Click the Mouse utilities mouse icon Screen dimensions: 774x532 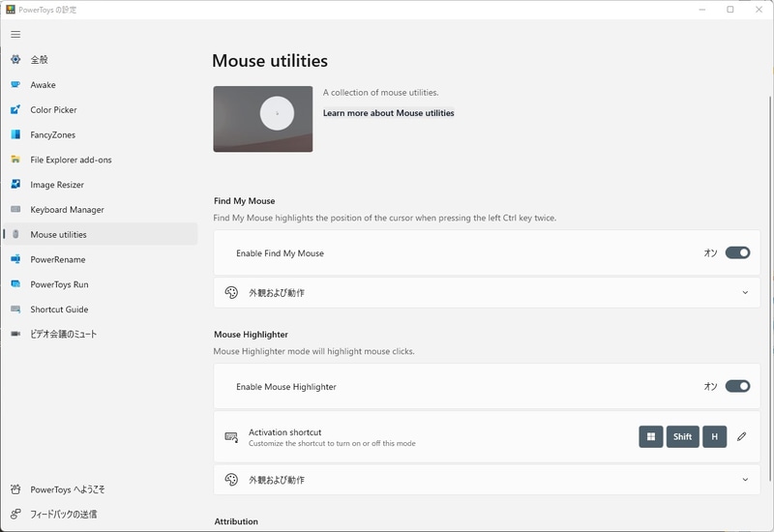(15, 234)
